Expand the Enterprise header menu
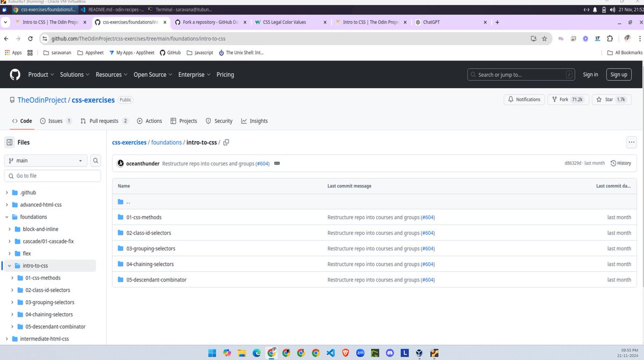The width and height of the screenshot is (644, 360). [x=194, y=75]
